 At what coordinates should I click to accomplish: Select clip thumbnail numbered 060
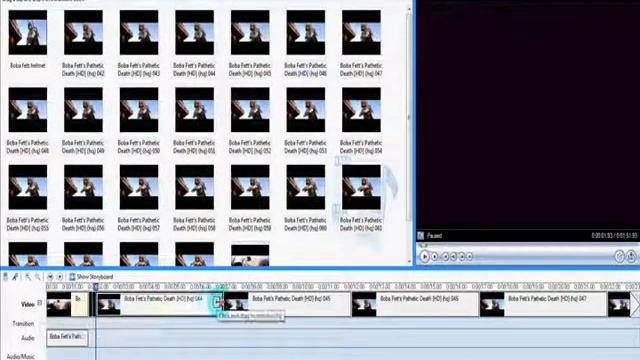306,187
